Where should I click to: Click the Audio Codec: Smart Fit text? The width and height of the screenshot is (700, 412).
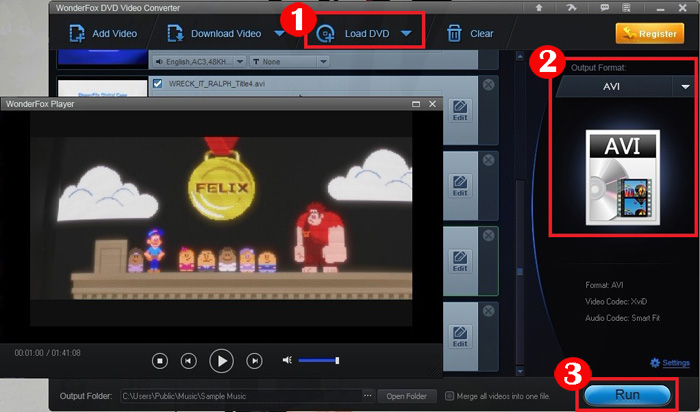click(x=622, y=318)
